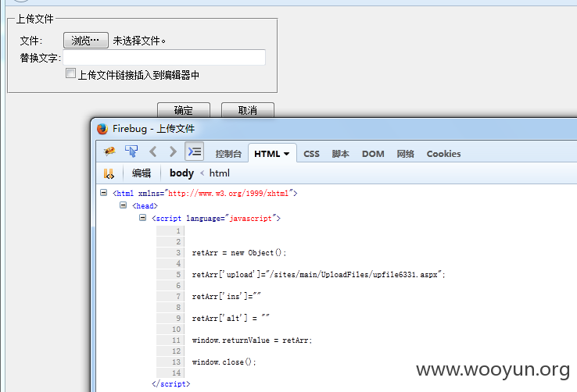
Task: Open the 控制台 console tab
Action: point(228,154)
